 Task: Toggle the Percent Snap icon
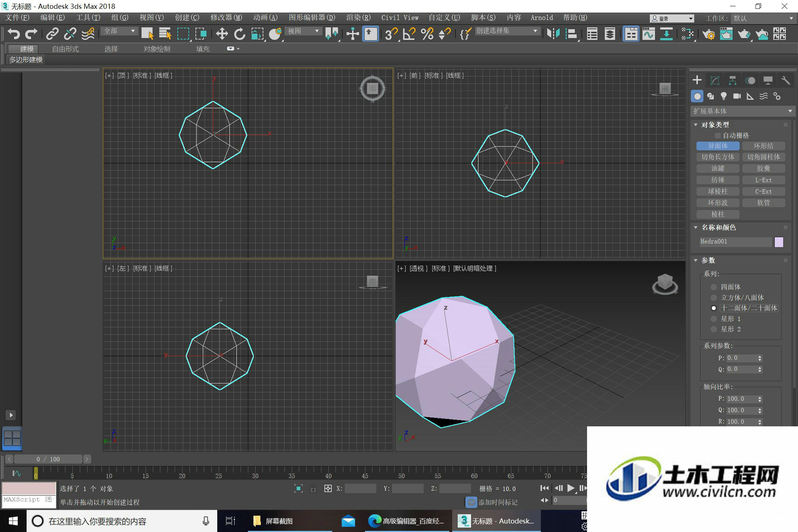pos(427,34)
